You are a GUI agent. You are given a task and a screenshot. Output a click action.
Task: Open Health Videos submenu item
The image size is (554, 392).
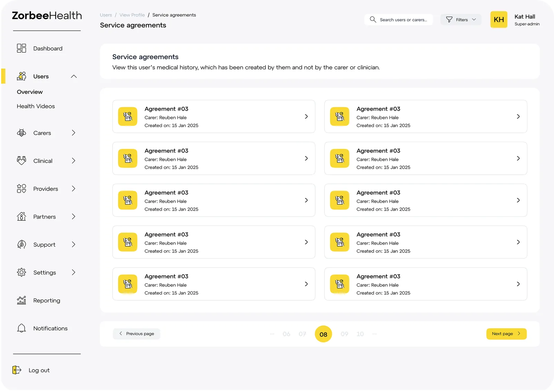[x=36, y=106]
